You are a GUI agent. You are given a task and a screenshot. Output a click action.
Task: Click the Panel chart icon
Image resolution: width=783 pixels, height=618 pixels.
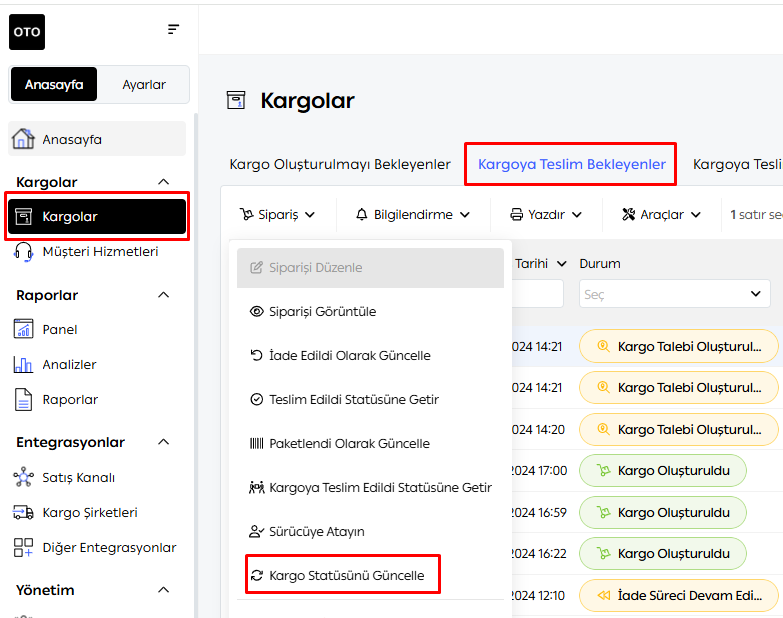coord(23,329)
